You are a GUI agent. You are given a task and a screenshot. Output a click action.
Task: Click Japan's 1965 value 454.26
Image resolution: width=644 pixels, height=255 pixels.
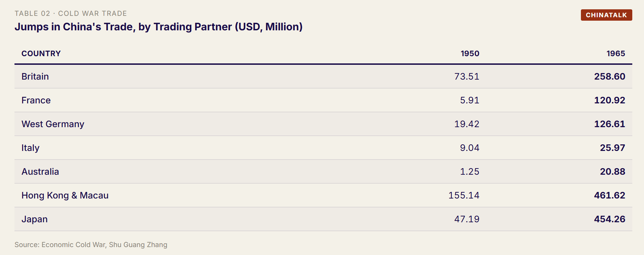tap(610, 219)
